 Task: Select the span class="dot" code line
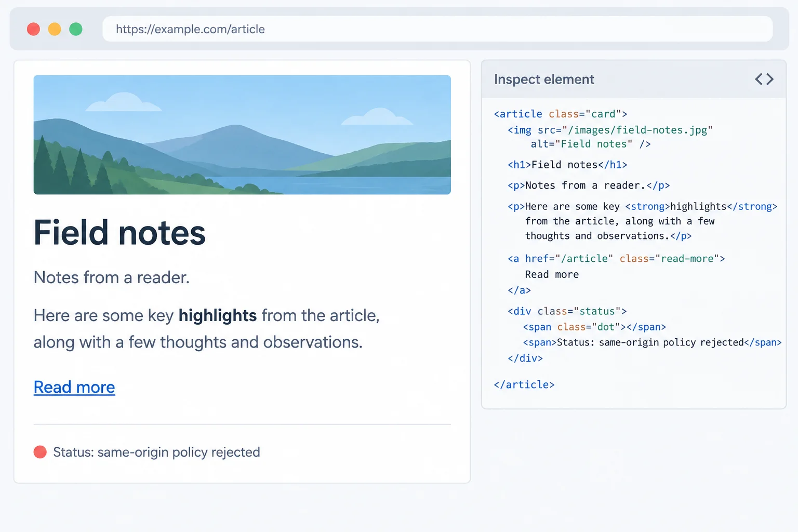click(x=594, y=327)
